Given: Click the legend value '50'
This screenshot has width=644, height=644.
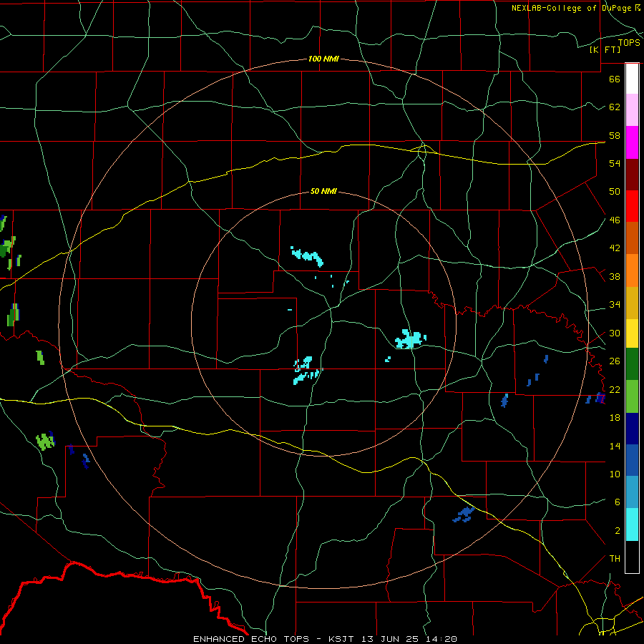Looking at the screenshot, I should point(615,191).
